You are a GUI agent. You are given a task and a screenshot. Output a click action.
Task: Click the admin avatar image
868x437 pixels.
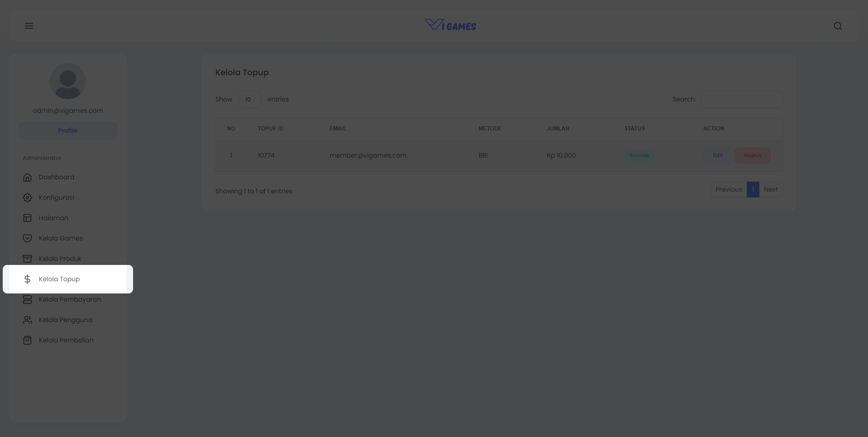tap(68, 81)
